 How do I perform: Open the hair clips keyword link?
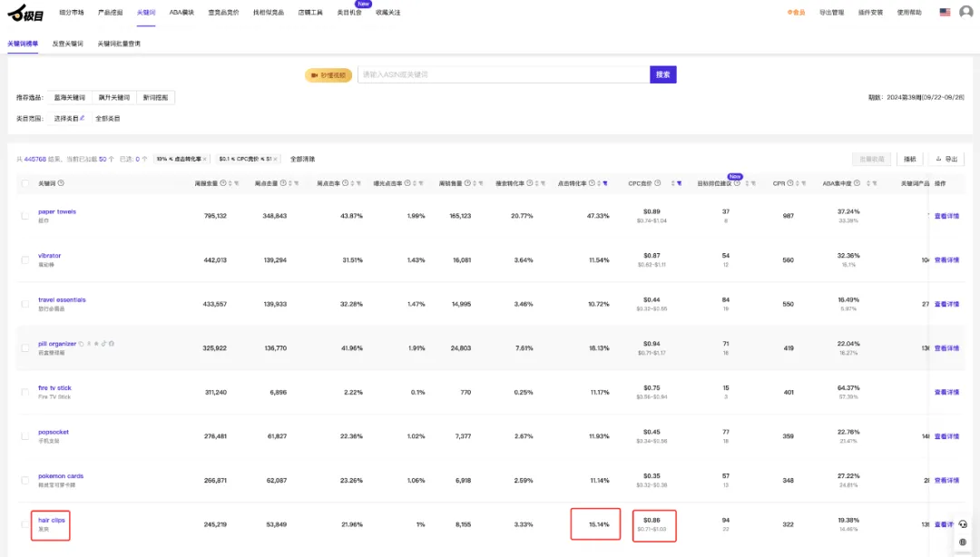pyautogui.click(x=51, y=520)
